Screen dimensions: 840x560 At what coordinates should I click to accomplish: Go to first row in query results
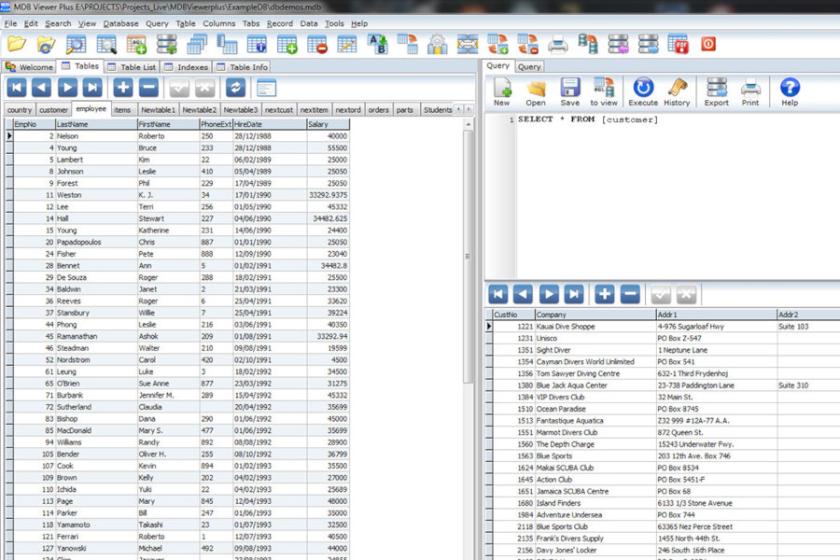click(x=498, y=294)
